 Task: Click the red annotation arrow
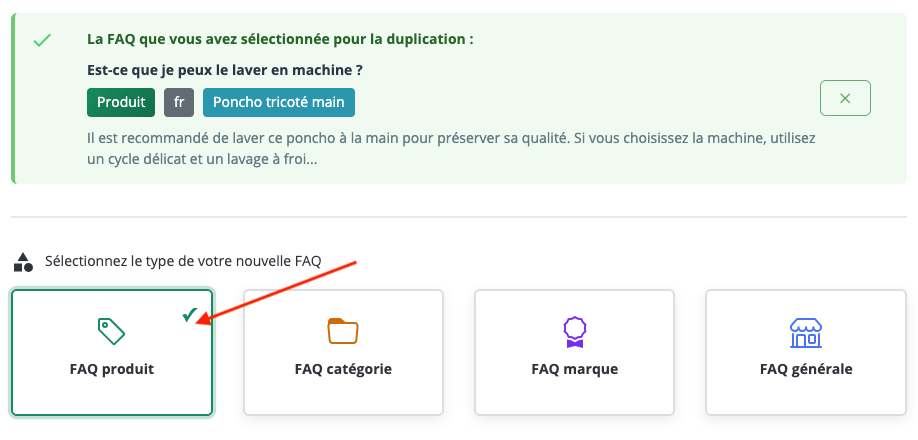coord(280,290)
